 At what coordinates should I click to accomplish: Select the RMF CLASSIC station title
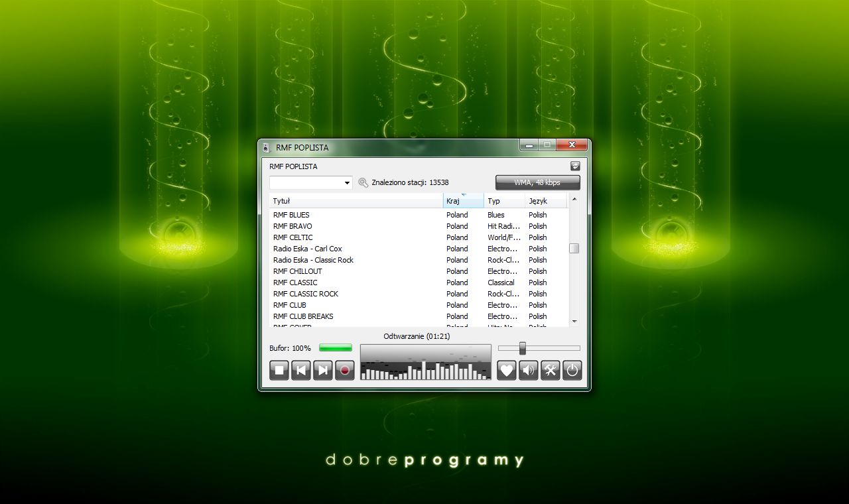coord(295,283)
